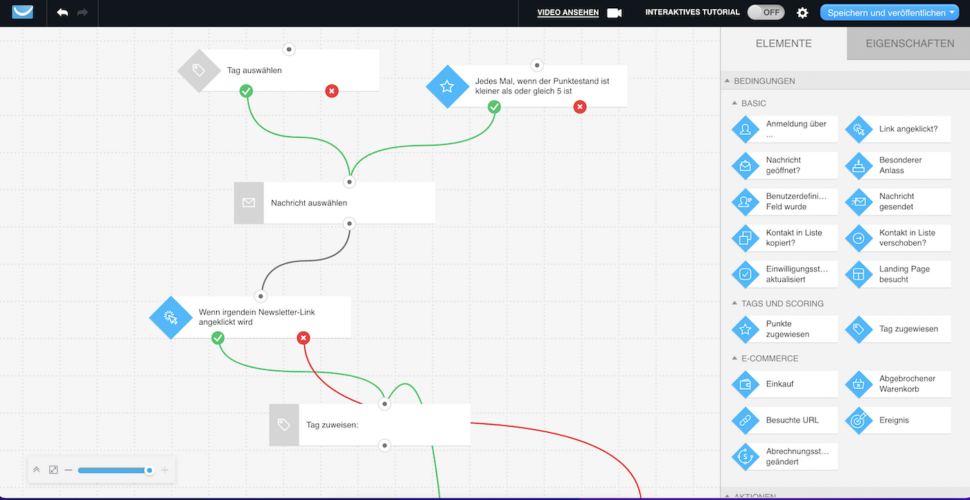Switch to the Elemente tab
The height and width of the screenshot is (500, 970).
click(x=784, y=43)
